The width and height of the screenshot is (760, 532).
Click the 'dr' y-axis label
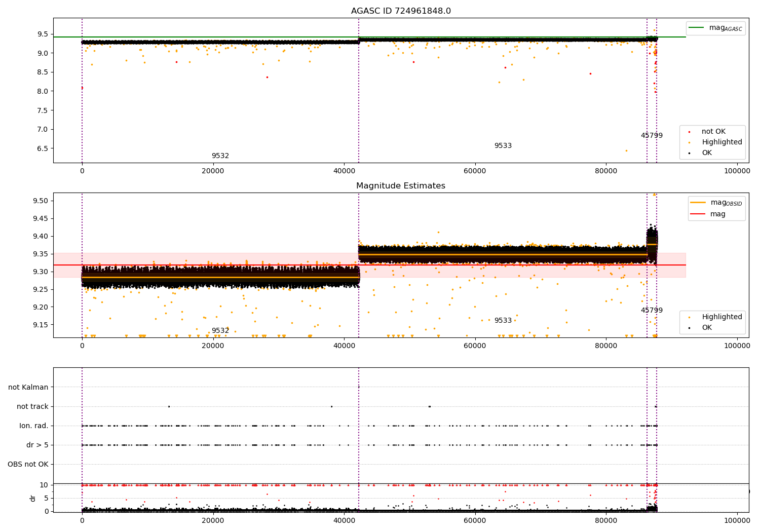point(33,498)
